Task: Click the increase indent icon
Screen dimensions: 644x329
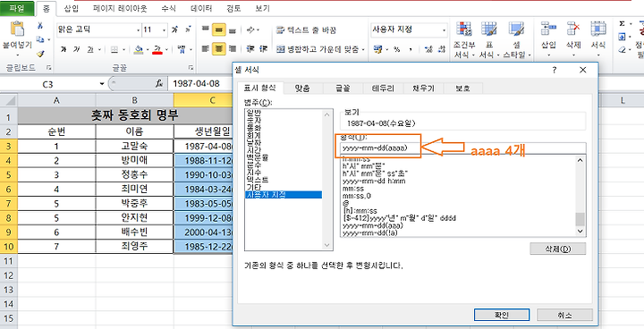Action: point(263,49)
